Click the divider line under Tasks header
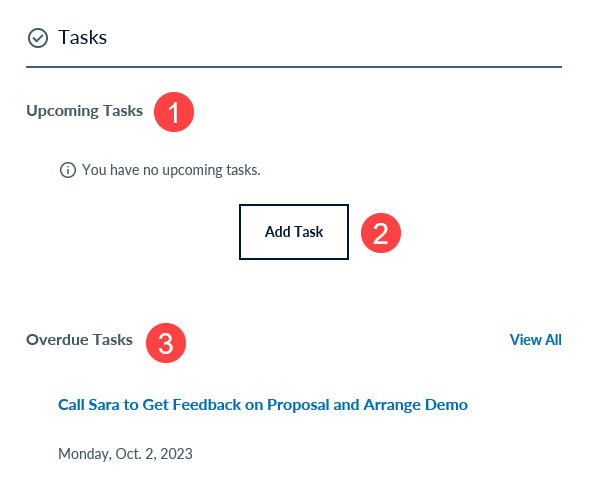This screenshot has width=590, height=494. point(294,67)
